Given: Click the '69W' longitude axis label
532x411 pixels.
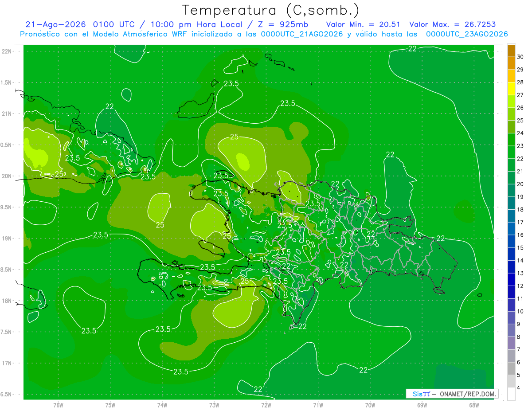Looking at the screenshot, I should tap(422, 405).
